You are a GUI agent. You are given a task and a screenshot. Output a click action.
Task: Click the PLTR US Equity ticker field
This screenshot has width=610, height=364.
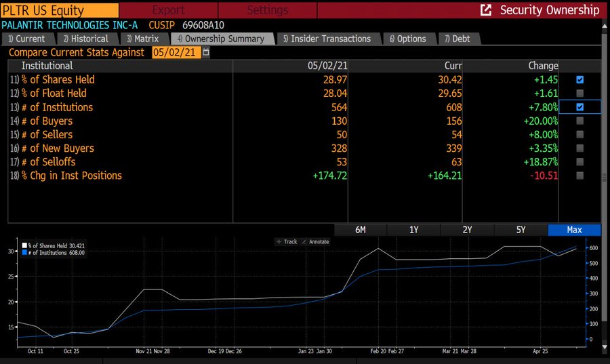(60, 10)
